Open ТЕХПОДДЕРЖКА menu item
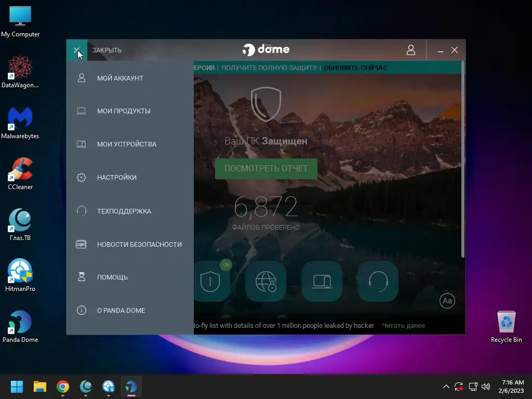532x399 pixels. point(124,211)
